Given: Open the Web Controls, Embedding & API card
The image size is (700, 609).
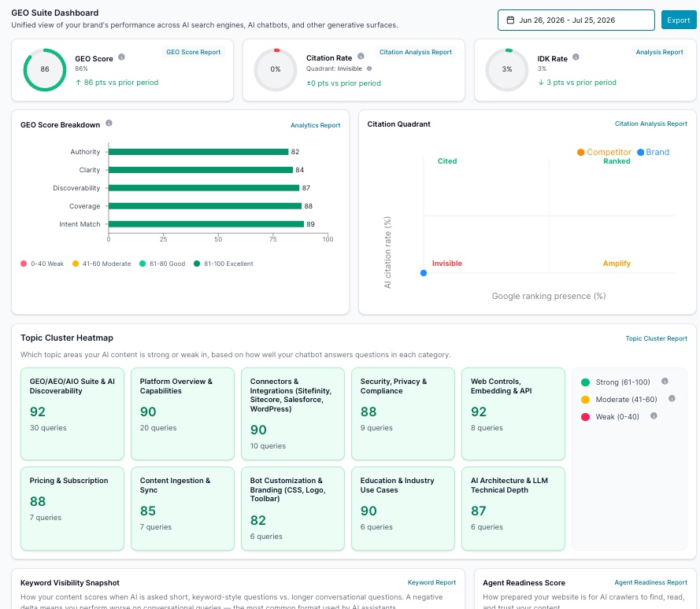Looking at the screenshot, I should click(513, 414).
